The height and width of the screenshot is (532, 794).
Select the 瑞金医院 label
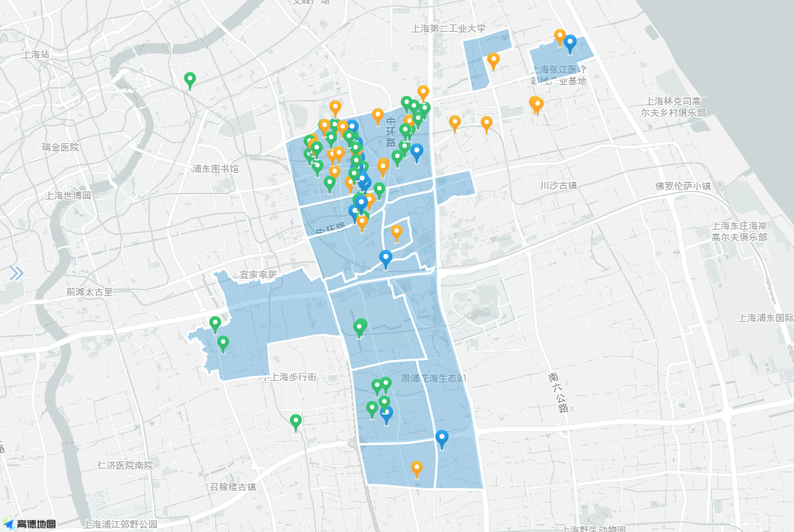tap(60, 148)
